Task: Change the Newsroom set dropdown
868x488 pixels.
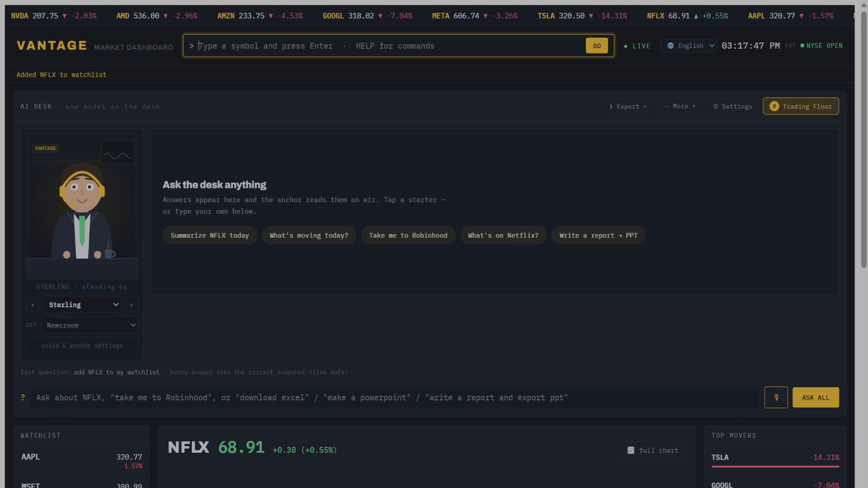Action: coord(89,325)
